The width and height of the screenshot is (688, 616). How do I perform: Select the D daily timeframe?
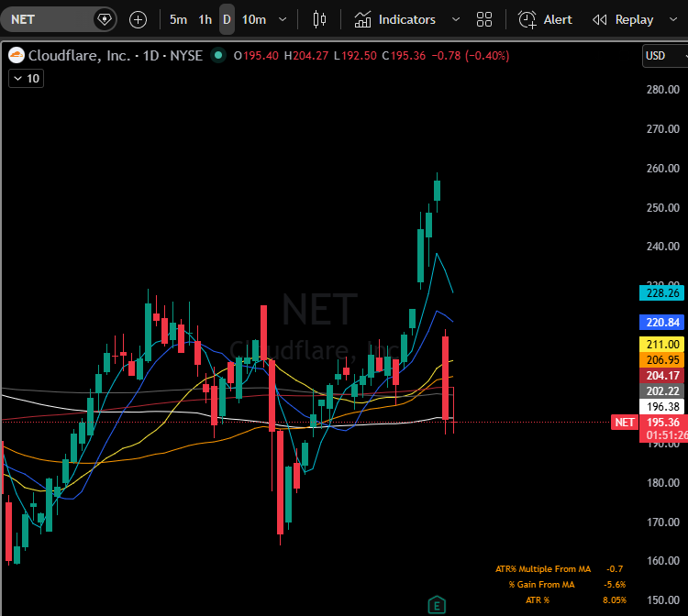(x=227, y=20)
